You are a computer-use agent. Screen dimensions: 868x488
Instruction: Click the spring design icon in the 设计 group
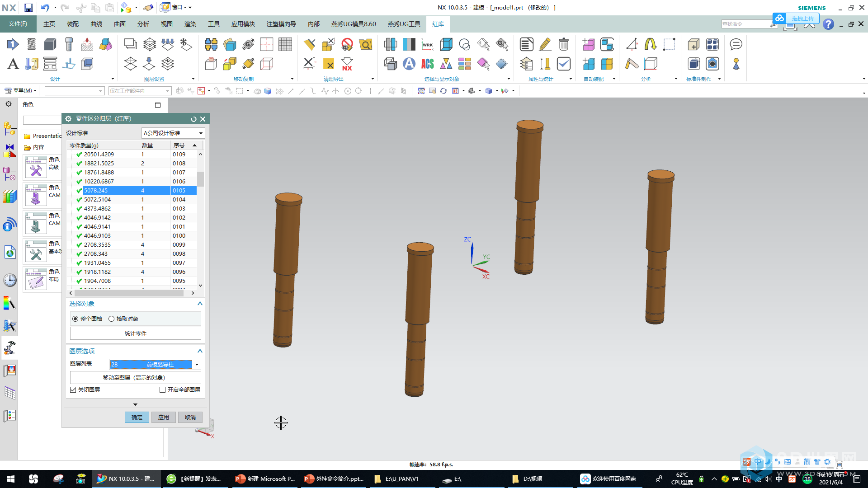pyautogui.click(x=31, y=44)
